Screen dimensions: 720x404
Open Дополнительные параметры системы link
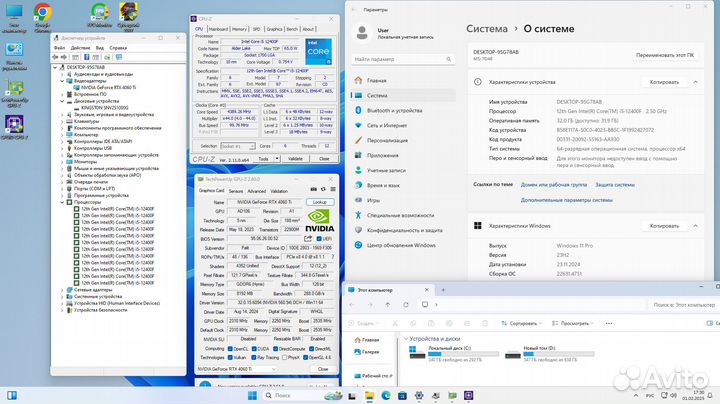coord(567,200)
